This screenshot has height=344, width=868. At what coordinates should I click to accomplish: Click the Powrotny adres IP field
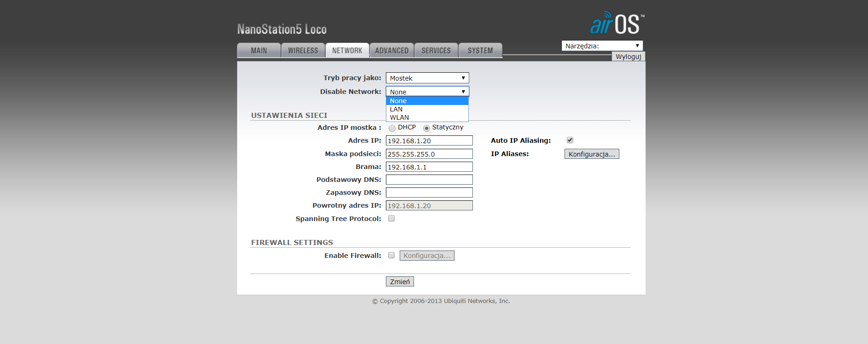[x=429, y=205]
